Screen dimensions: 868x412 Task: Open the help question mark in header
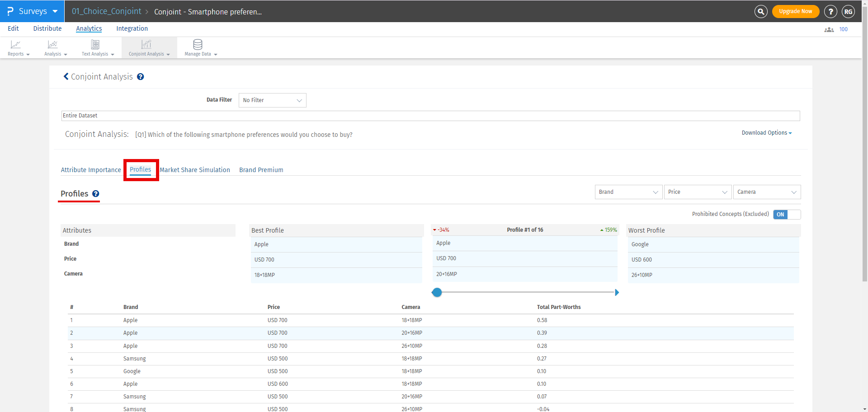830,12
